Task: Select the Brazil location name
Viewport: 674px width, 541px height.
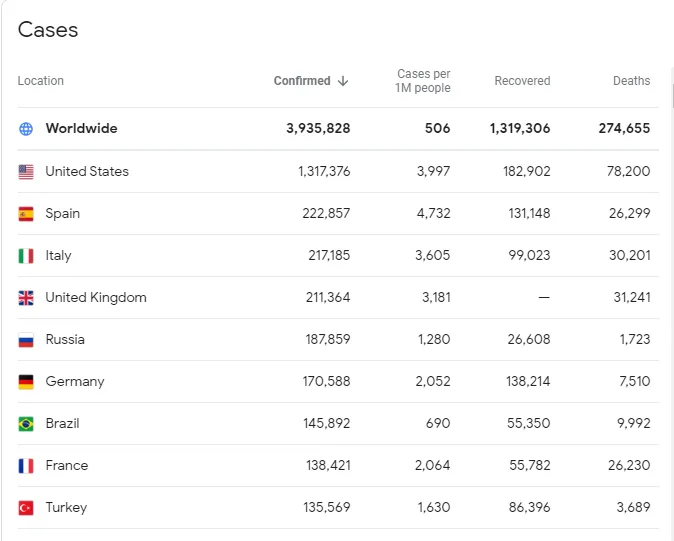Action: pyautogui.click(x=62, y=423)
